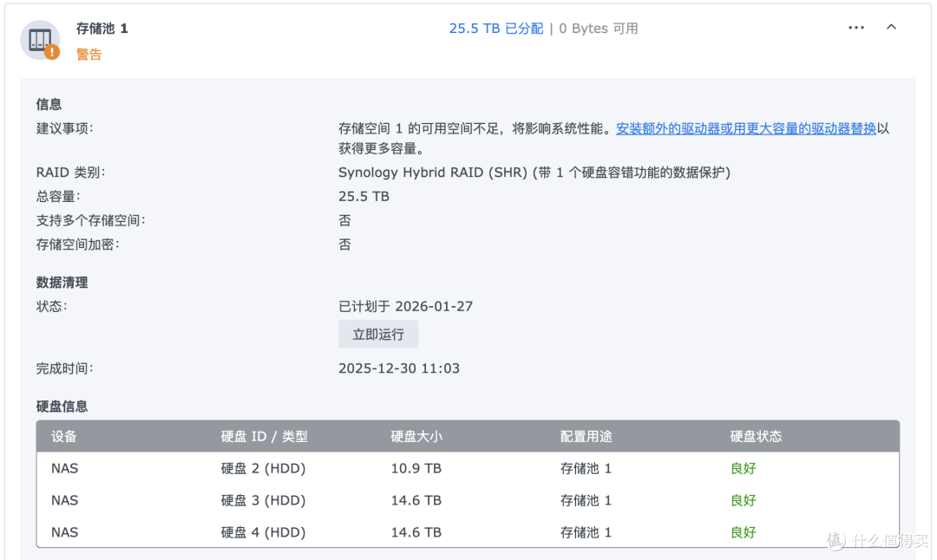Click the 硬盘大小 column header
Image resolution: width=937 pixels, height=560 pixels.
(416, 436)
